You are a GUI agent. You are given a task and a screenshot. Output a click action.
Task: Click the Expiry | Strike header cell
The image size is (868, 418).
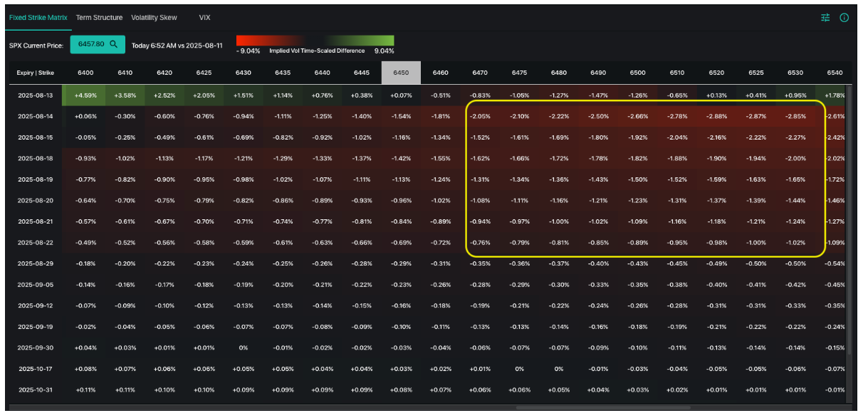35,73
